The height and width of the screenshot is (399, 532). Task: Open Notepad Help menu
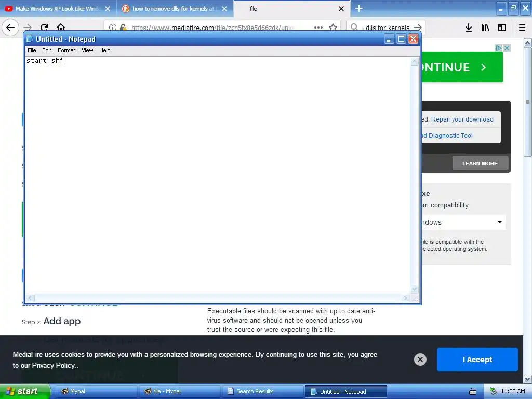point(105,50)
